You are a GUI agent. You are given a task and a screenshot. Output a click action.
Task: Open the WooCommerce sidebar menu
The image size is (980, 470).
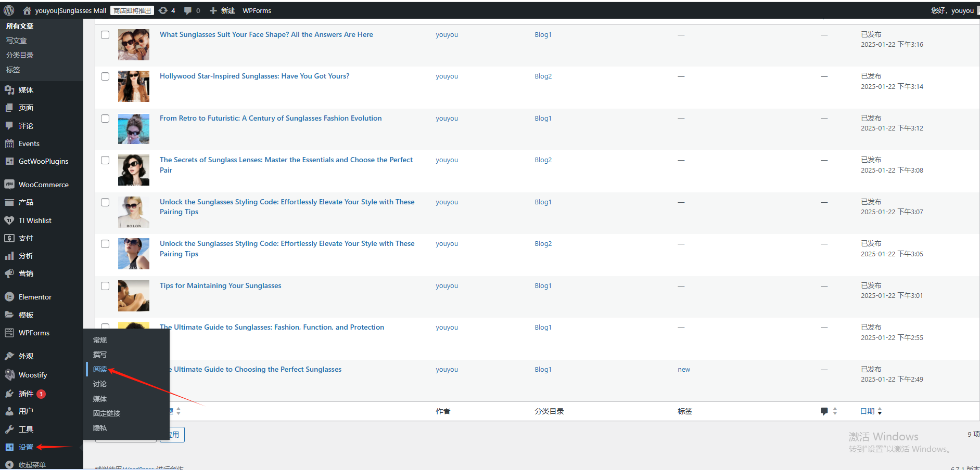pos(43,185)
